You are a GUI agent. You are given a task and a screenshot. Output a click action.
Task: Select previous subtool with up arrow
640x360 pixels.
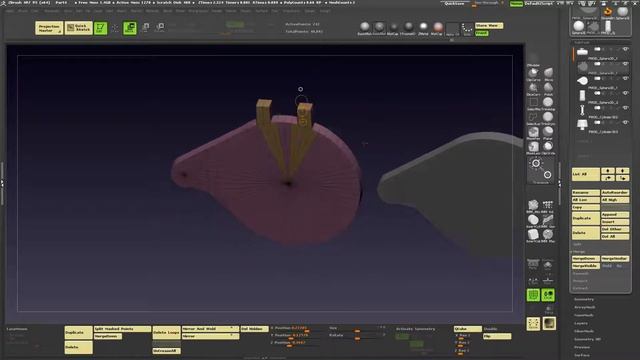pyautogui.click(x=608, y=171)
